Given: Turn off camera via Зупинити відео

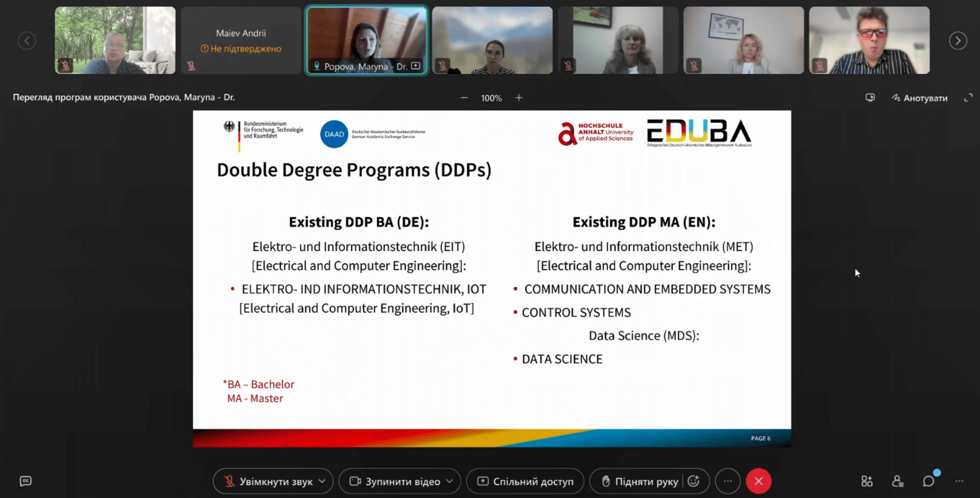Looking at the screenshot, I should click(x=395, y=482).
